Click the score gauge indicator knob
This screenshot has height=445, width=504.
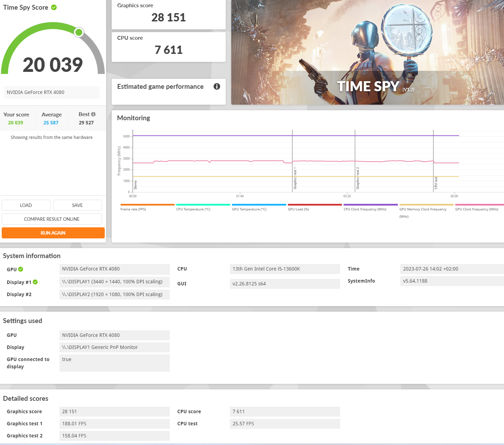click(x=79, y=32)
